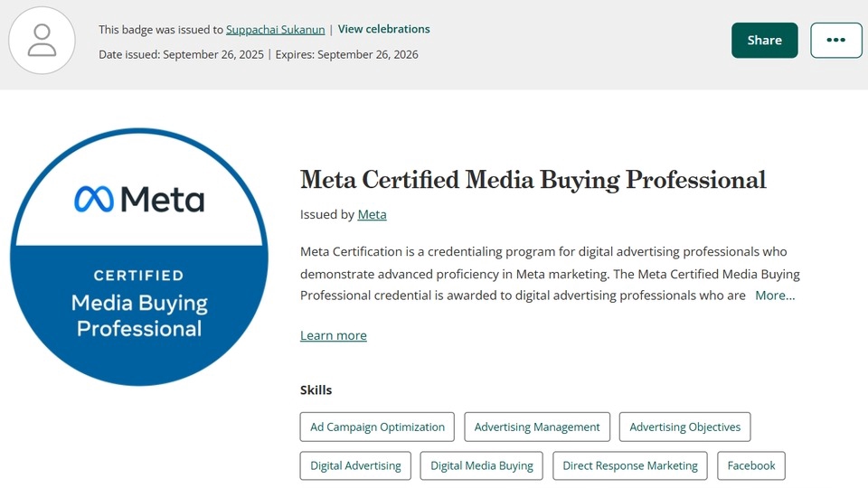Open the Facebook skill tag

tap(750, 466)
